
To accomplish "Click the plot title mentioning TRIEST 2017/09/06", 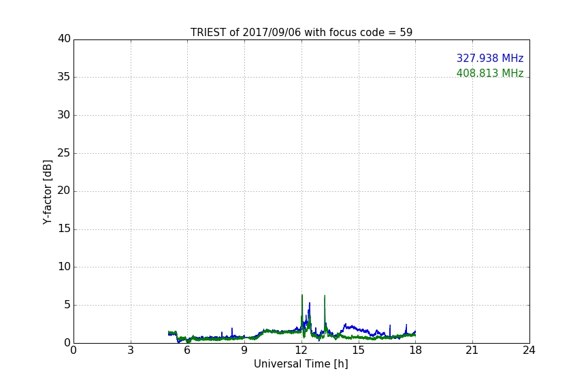I will pos(301,32).
